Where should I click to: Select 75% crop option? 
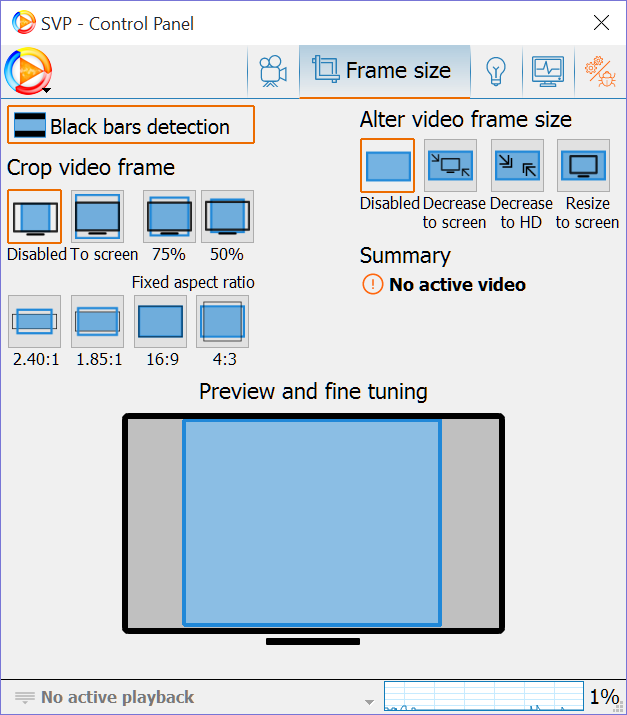pos(169,217)
